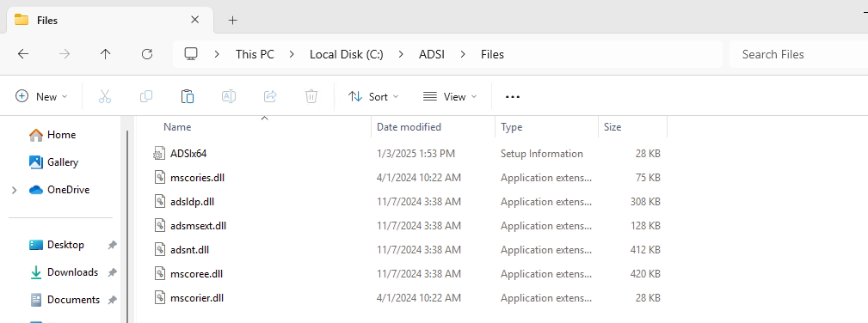868x323 pixels.
Task: Click ADSI in the breadcrumb path
Action: pyautogui.click(x=432, y=54)
